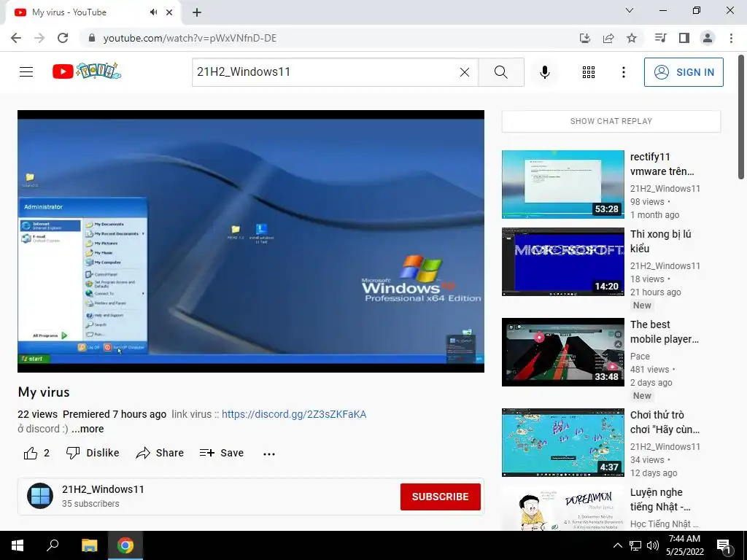Click the magnifier search button
747x560 pixels.
click(x=501, y=72)
